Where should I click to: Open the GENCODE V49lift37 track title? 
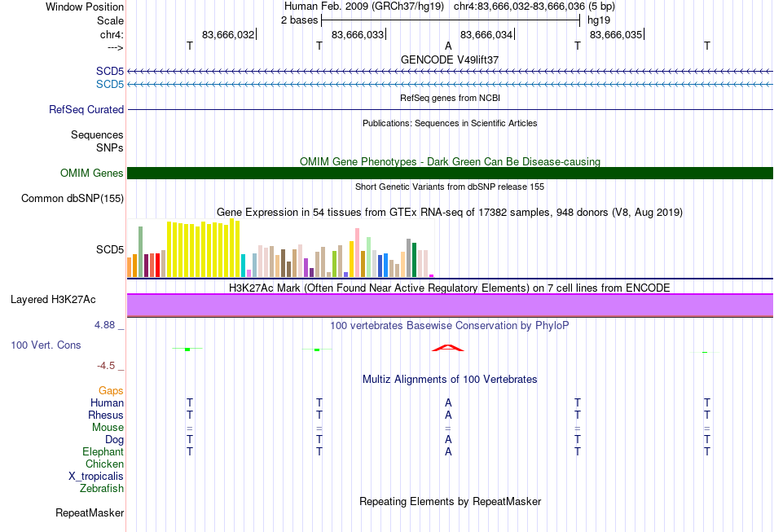coord(450,59)
